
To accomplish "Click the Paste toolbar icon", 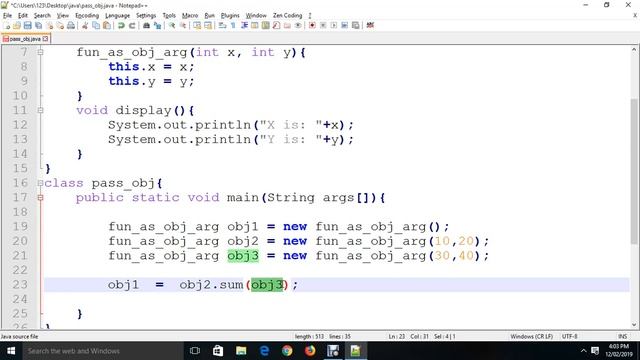I will (x=107, y=25).
